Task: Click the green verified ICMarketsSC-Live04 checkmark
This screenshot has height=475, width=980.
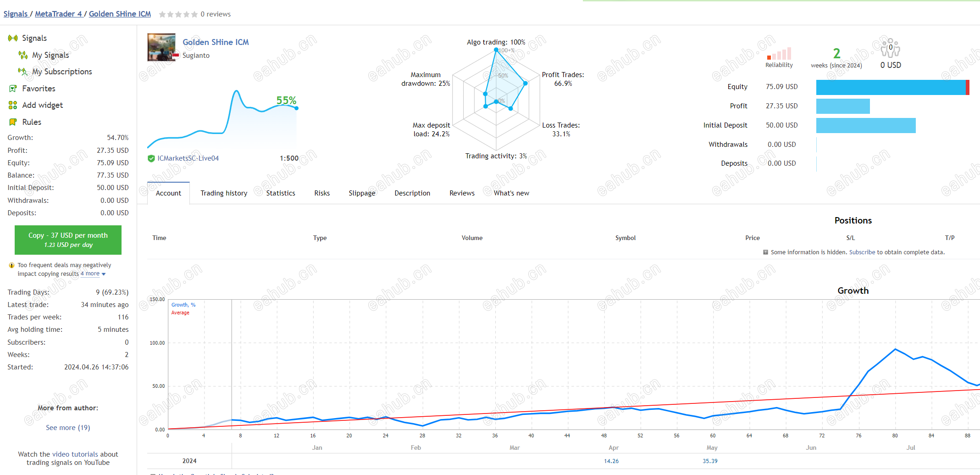Action: pyautogui.click(x=151, y=158)
